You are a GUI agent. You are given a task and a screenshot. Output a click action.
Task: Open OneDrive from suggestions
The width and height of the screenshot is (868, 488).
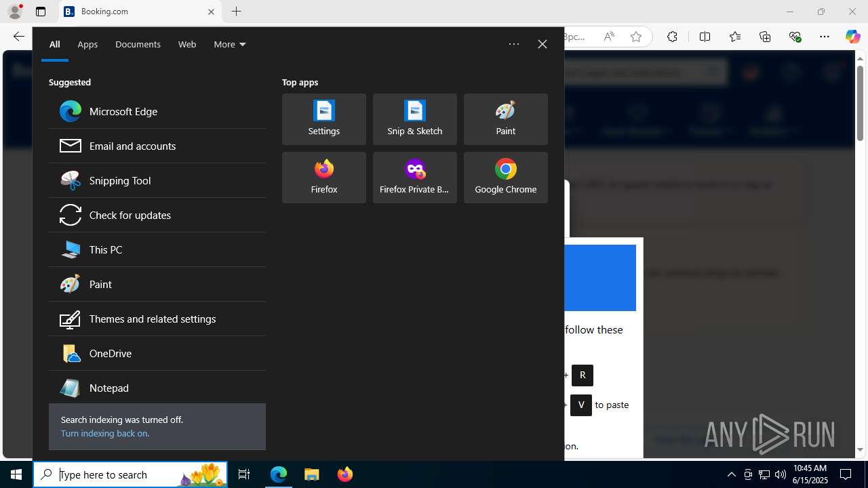coord(157,353)
